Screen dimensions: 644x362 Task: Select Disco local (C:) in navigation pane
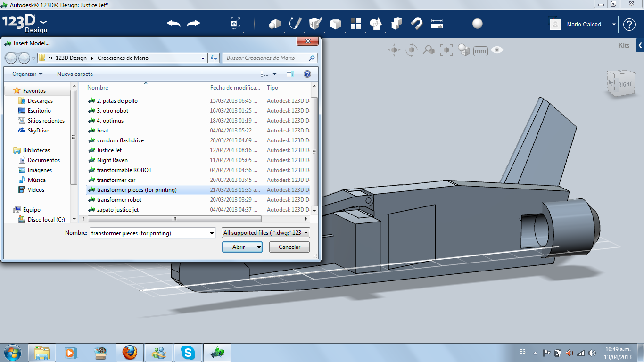[x=46, y=220]
